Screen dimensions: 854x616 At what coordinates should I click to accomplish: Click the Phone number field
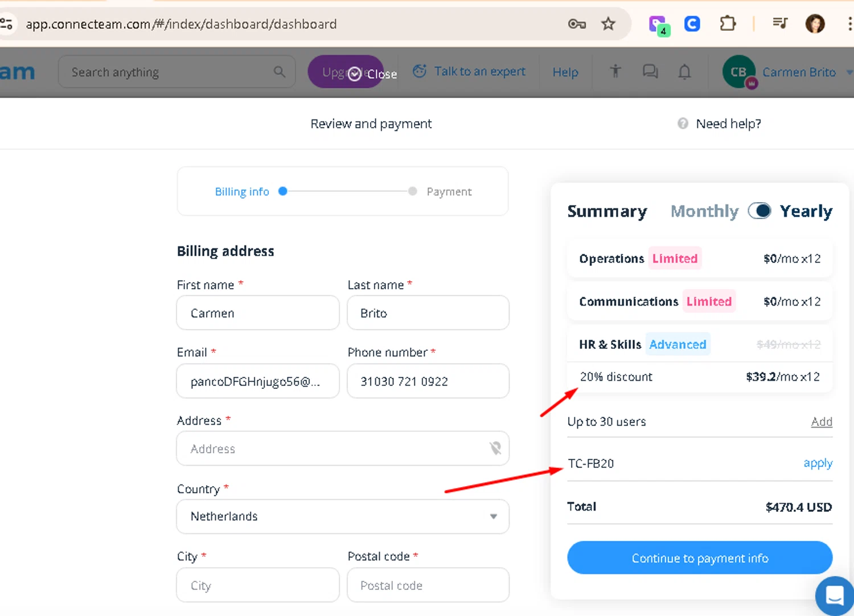pyautogui.click(x=428, y=381)
